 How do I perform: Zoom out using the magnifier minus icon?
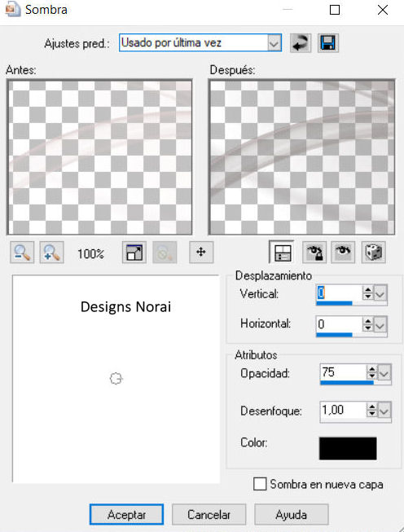tap(22, 253)
